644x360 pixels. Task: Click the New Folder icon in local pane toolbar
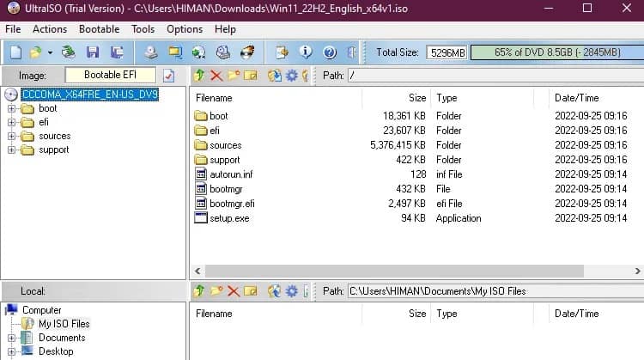pyautogui.click(x=216, y=291)
